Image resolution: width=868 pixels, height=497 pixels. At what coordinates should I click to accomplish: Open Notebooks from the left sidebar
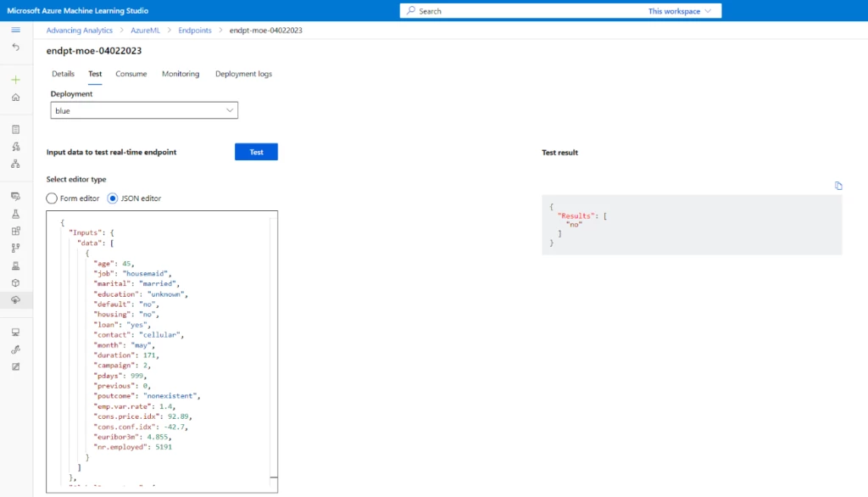coord(16,128)
